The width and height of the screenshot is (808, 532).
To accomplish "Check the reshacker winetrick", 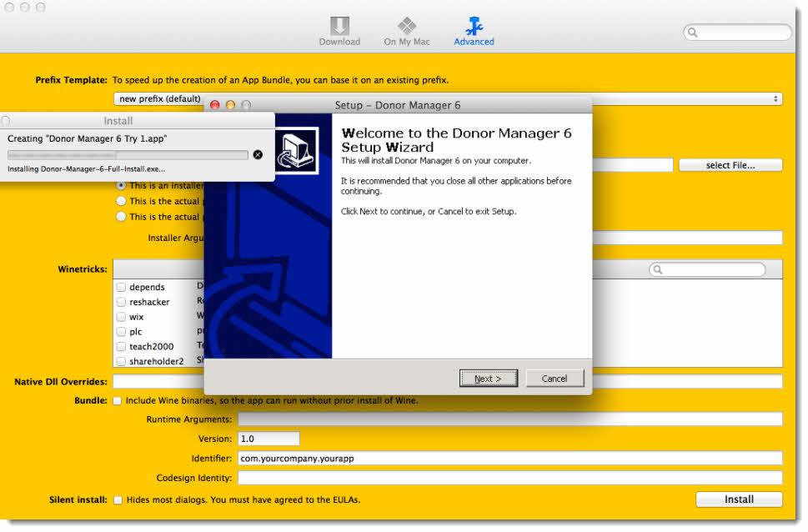I will coord(121,302).
